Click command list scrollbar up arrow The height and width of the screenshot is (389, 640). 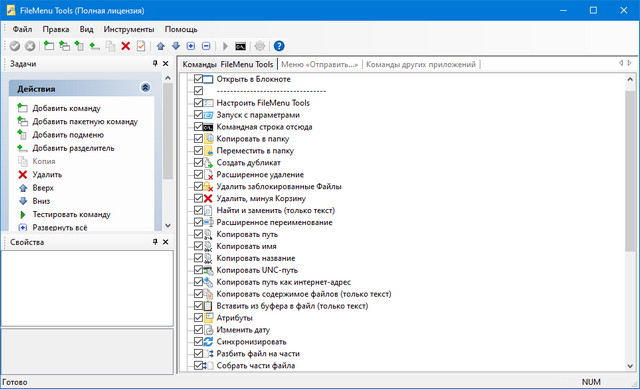630,79
